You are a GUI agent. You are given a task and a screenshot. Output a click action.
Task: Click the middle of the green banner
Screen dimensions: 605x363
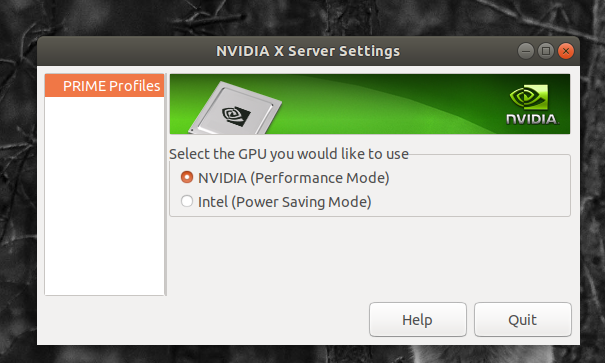(370, 104)
